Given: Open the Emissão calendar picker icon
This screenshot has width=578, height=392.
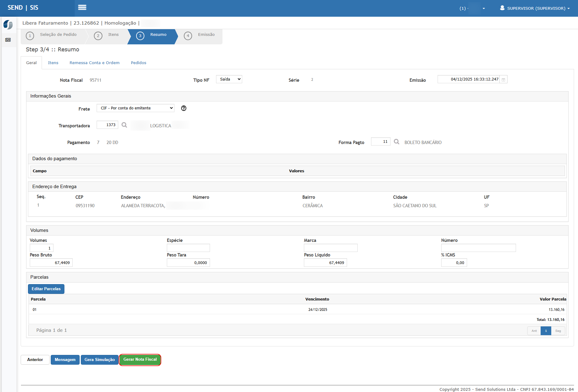Looking at the screenshot, I should tap(503, 80).
